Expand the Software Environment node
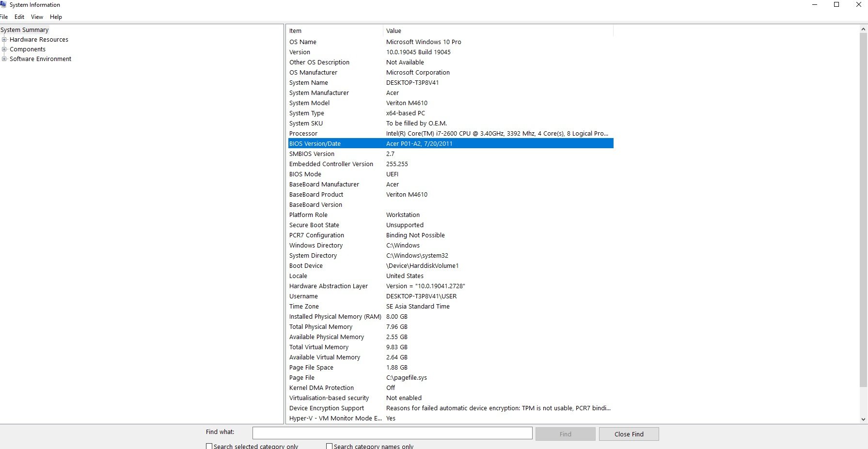The image size is (868, 449). tap(4, 59)
